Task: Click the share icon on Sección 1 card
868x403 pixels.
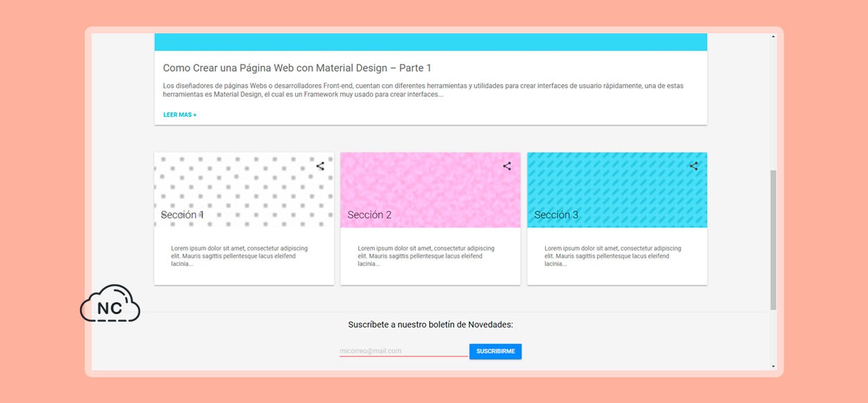Action: pyautogui.click(x=320, y=166)
